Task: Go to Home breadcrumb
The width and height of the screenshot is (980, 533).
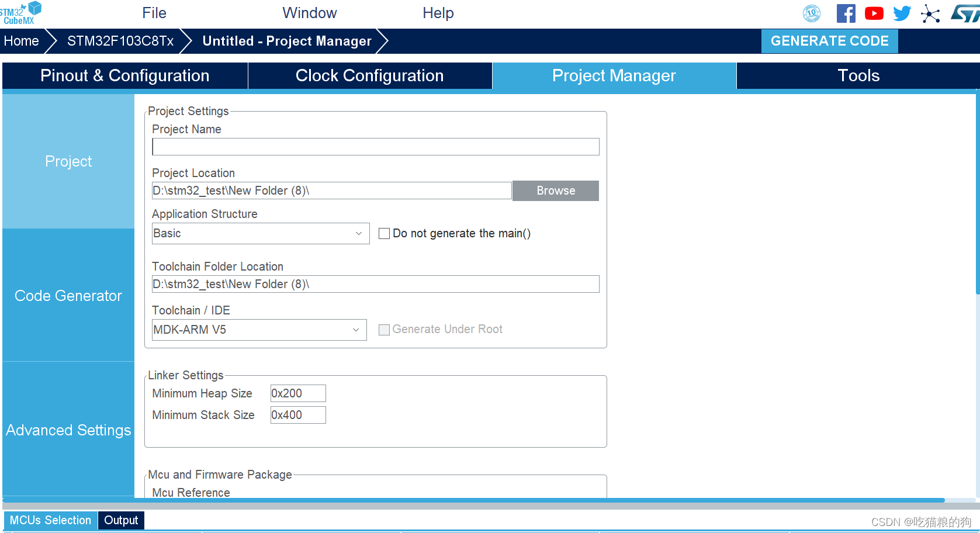Action: (x=22, y=41)
